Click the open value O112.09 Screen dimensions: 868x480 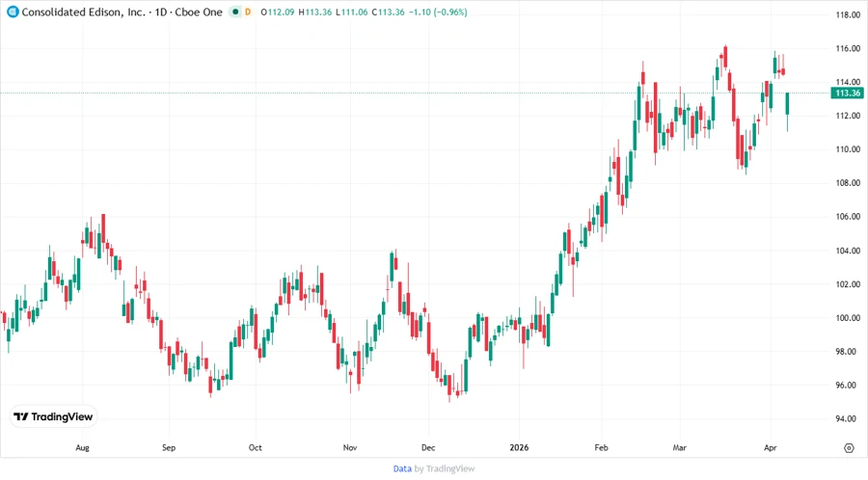[x=278, y=13]
